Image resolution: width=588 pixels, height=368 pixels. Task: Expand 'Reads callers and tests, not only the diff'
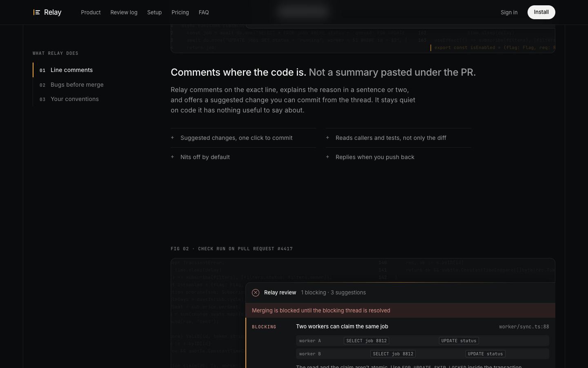(x=399, y=138)
